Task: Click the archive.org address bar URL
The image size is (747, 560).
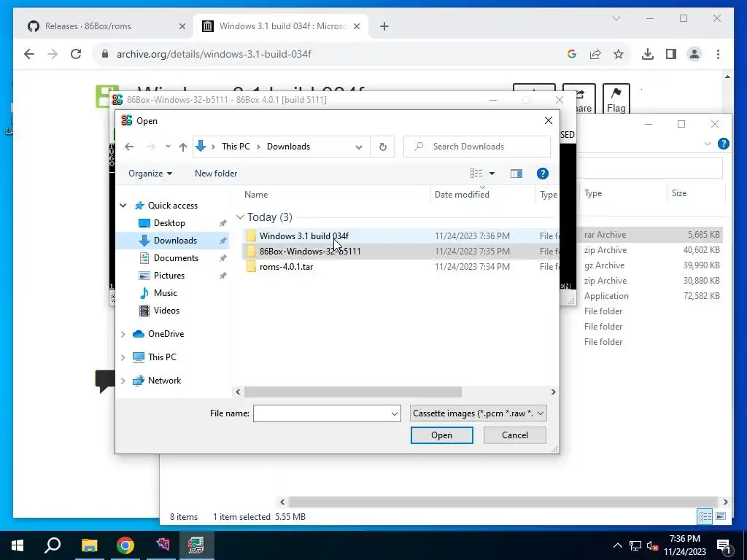Action: 214,54
